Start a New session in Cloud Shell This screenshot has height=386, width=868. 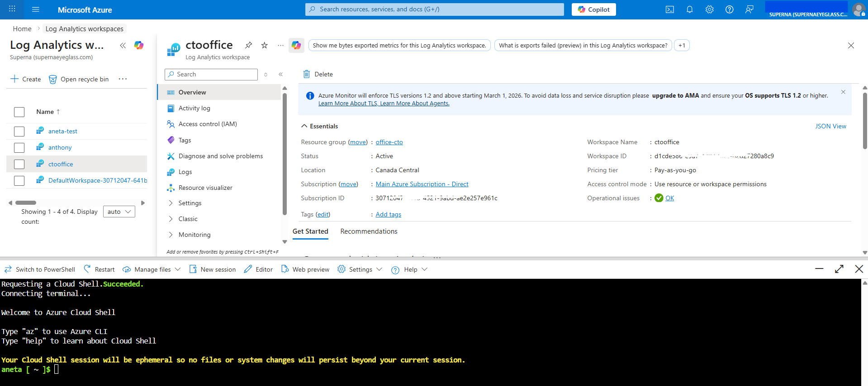pyautogui.click(x=213, y=269)
